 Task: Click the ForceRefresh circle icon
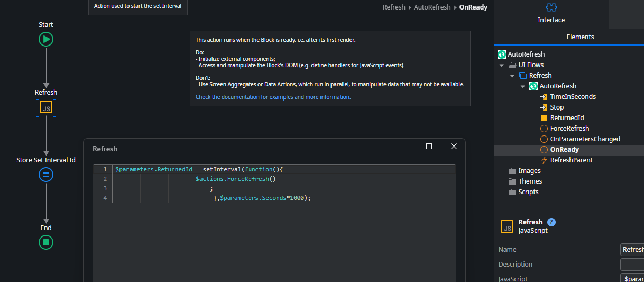coord(544,129)
